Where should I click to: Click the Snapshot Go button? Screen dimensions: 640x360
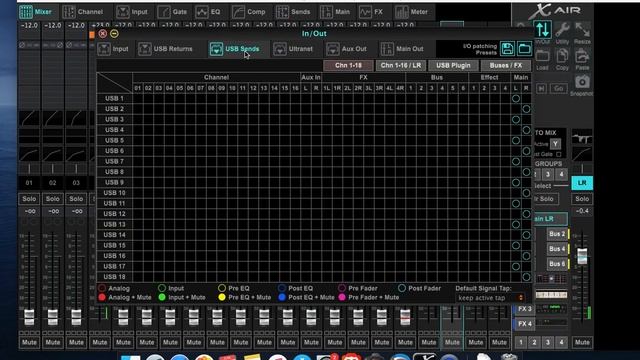point(558,88)
